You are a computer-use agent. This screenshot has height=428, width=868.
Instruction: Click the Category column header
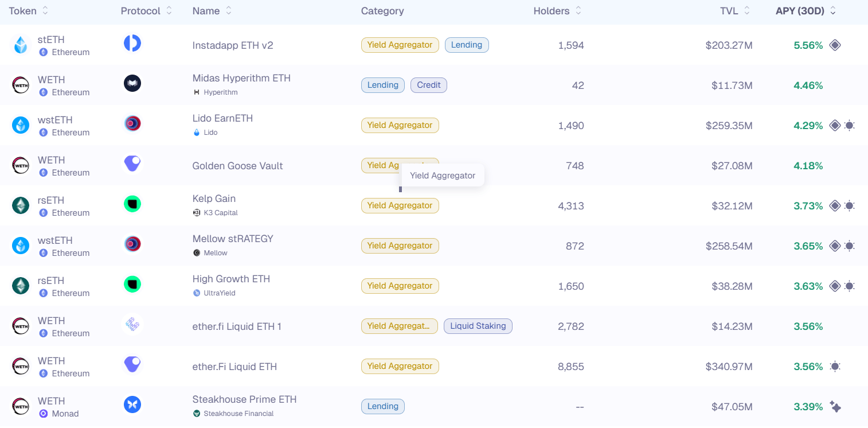[382, 11]
